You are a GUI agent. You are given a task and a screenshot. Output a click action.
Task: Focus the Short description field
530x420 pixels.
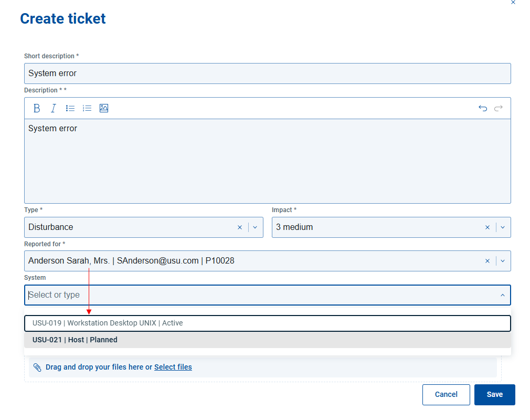[x=268, y=73]
